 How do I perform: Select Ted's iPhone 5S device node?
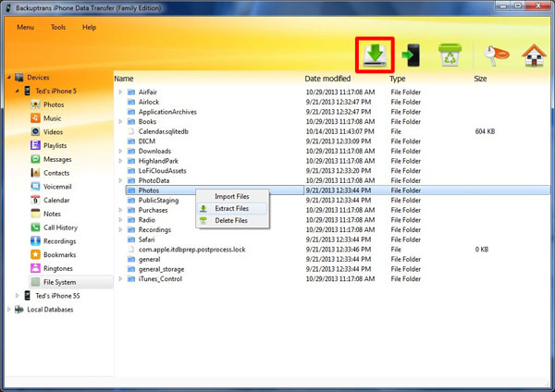pyautogui.click(x=57, y=296)
